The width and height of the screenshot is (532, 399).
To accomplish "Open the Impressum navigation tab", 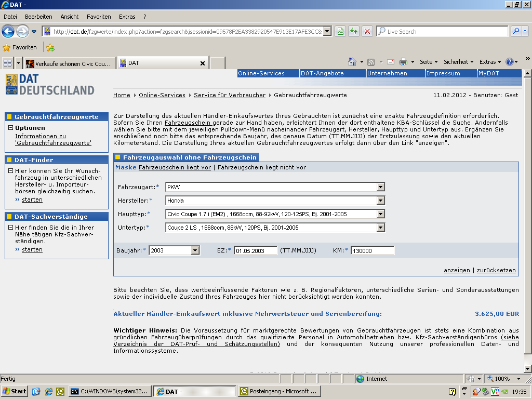I will (x=451, y=73).
